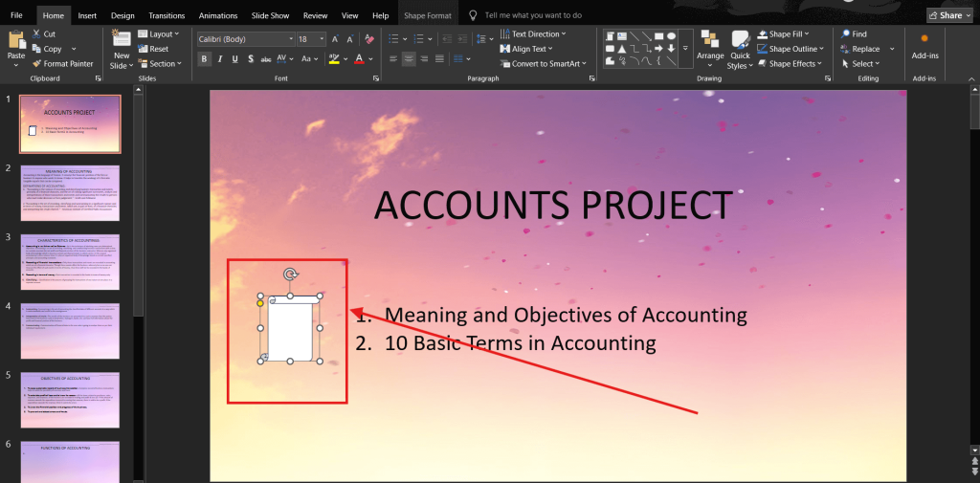Pick the Text Box shape in the gallery
Screen dimensions: 980x483
[622, 36]
